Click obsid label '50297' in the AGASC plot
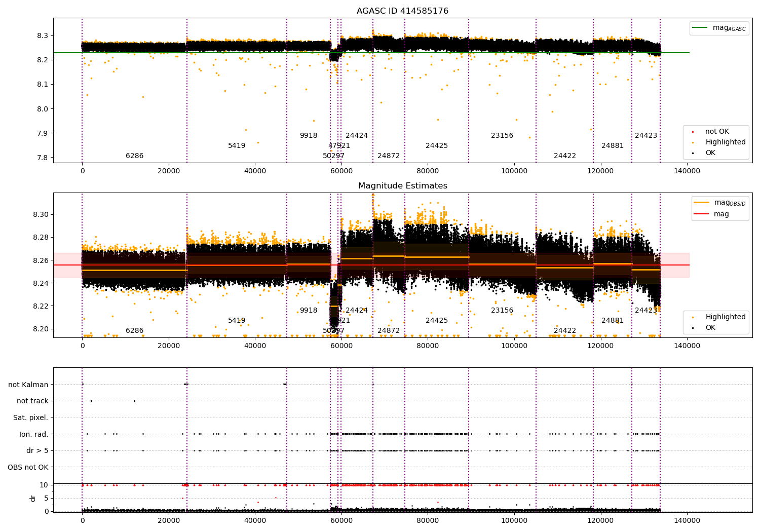The image size is (760, 532). pos(333,156)
